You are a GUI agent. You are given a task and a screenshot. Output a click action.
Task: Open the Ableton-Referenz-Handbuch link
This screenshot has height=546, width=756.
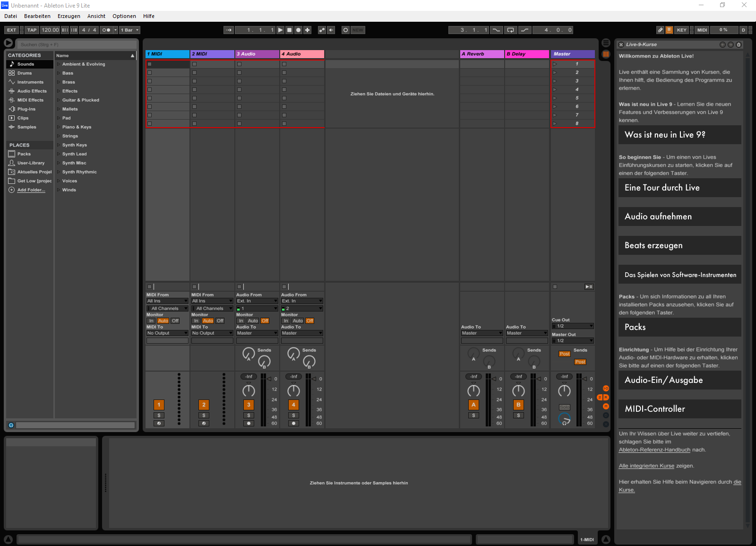coord(654,450)
